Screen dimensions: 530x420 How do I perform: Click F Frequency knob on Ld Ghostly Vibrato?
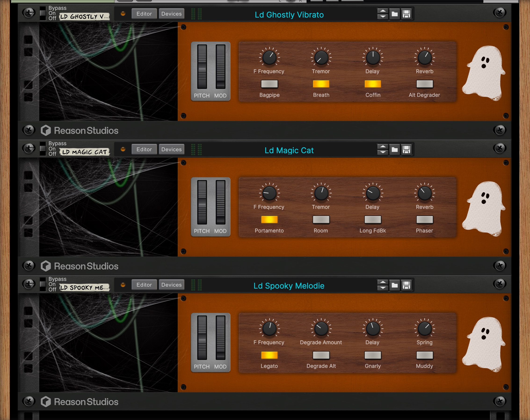point(269,58)
